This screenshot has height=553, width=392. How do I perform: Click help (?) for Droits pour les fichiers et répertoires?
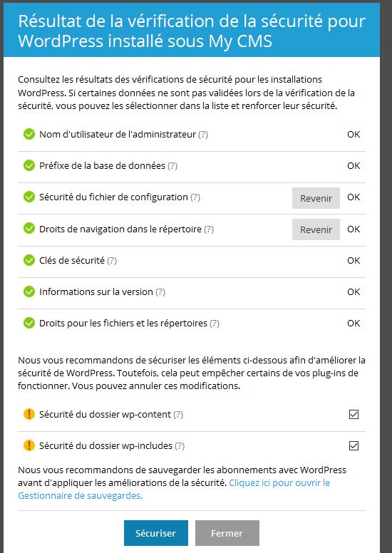215,324
